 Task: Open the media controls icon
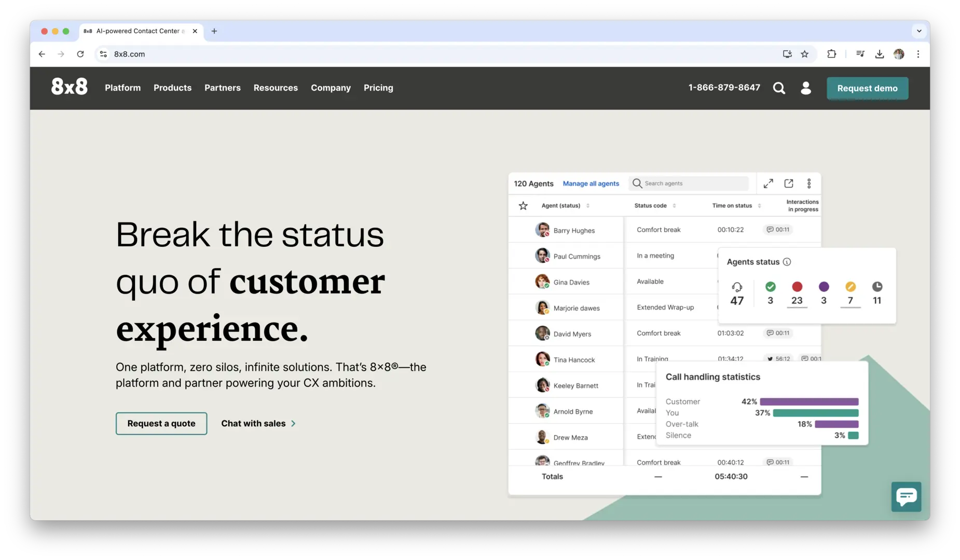click(x=860, y=54)
